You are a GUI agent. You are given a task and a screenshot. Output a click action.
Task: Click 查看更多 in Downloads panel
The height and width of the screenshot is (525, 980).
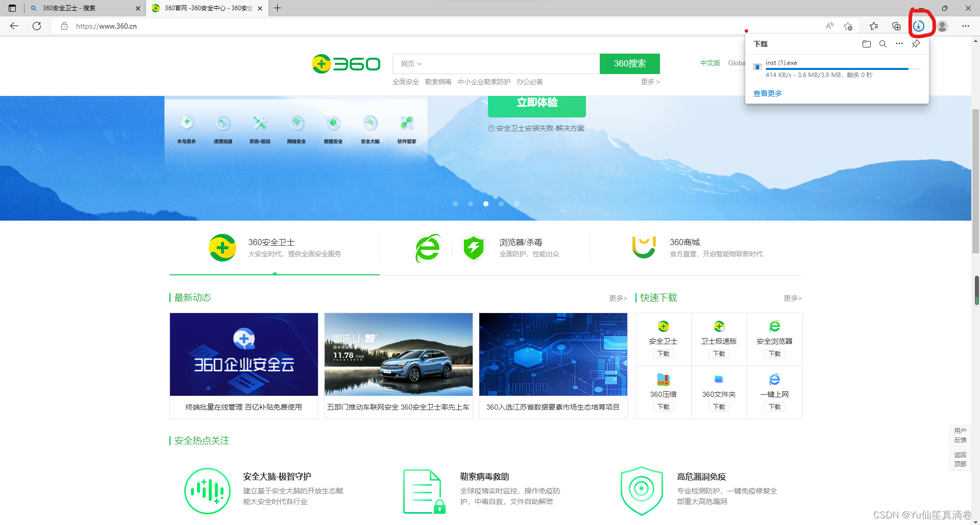point(768,93)
